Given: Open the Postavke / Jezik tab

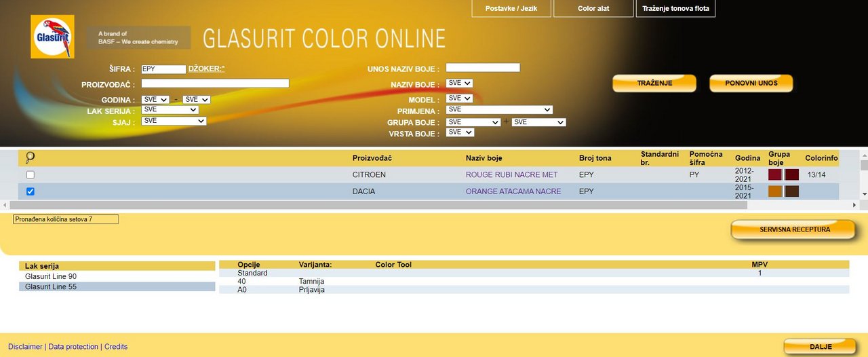Looking at the screenshot, I should click(512, 8).
